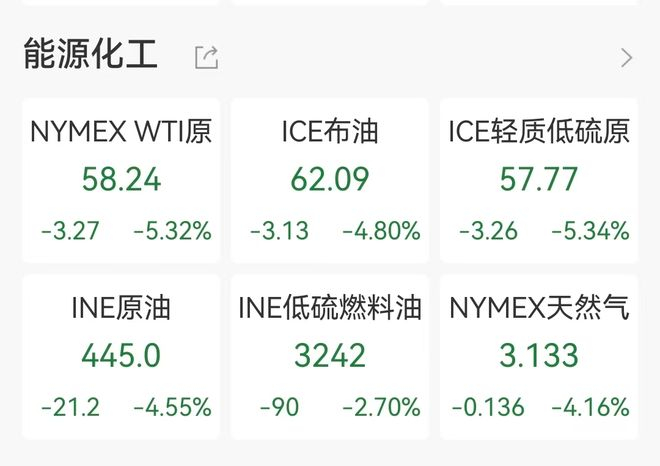Click the -3.26 price change
Viewport: 660px width, 466px height.
point(488,231)
